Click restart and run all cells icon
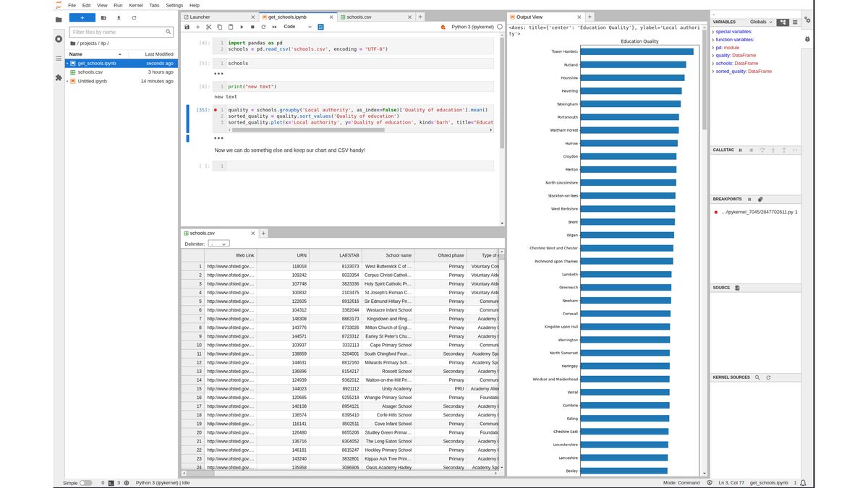Image resolution: width=868 pixels, height=488 pixels. click(x=273, y=27)
